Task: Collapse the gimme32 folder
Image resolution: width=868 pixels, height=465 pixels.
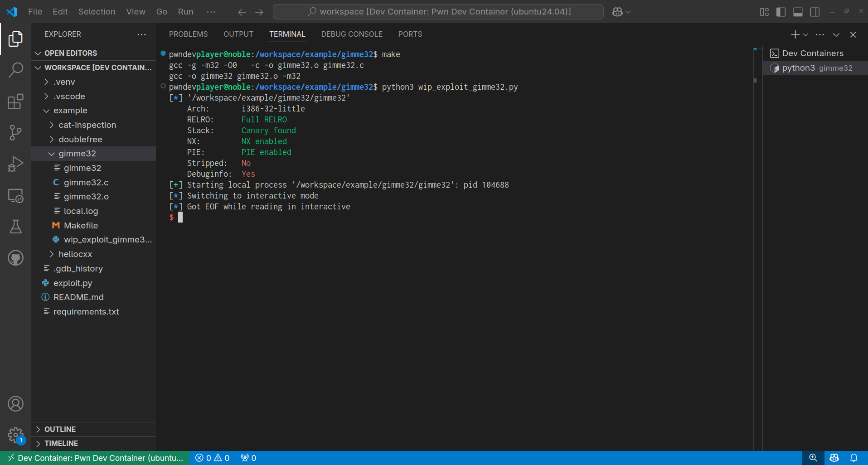Action: tap(77, 154)
